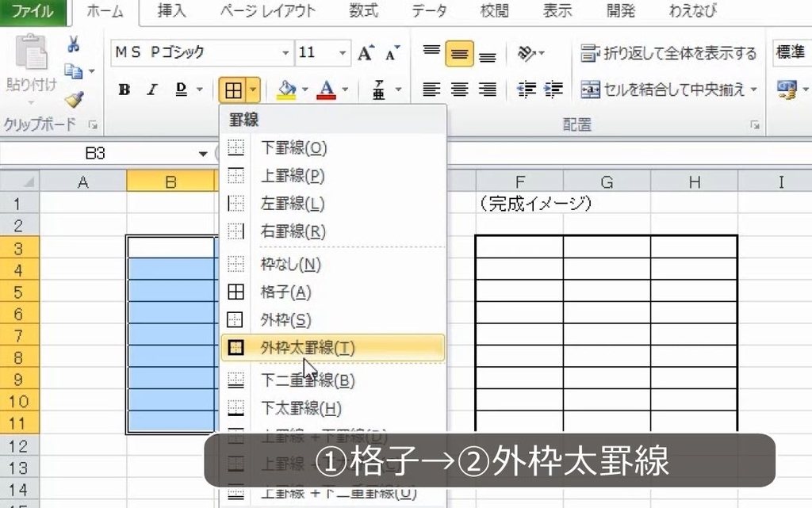
Task: Select the Cut scissors icon
Action: [74, 45]
